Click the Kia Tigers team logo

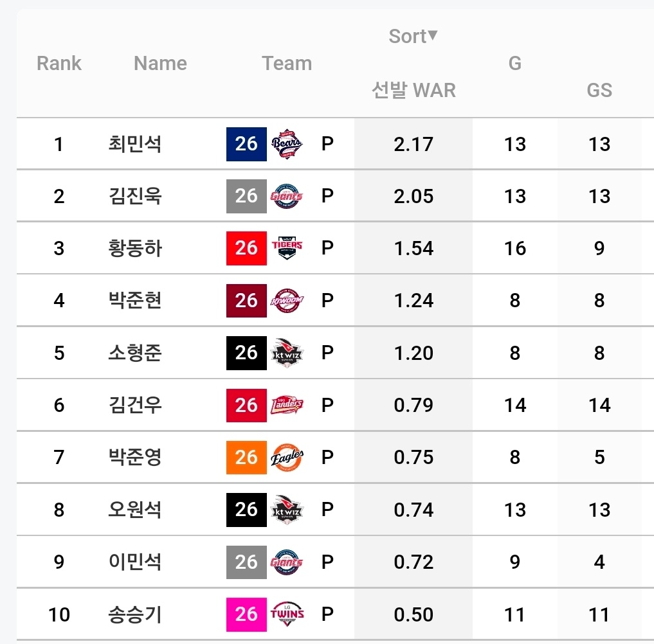(287, 249)
